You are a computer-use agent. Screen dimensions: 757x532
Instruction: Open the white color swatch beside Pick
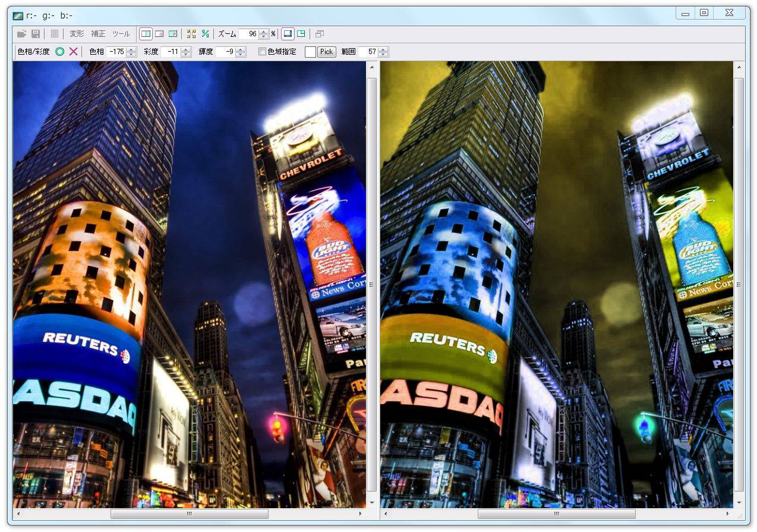[x=310, y=52]
